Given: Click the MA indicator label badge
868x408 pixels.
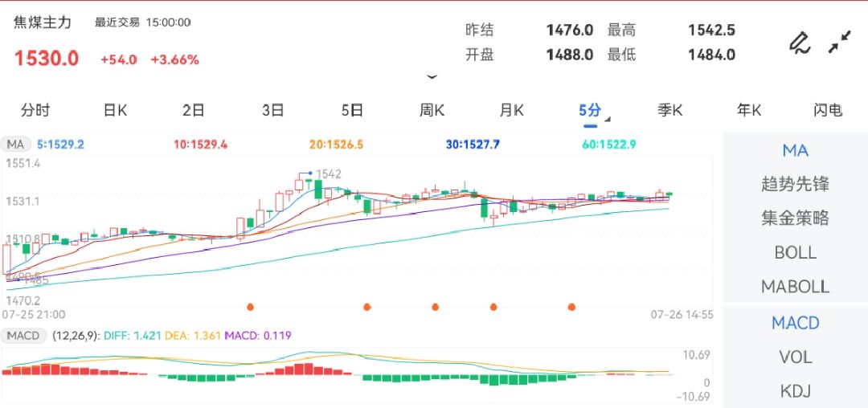Looking at the screenshot, I should [15, 145].
